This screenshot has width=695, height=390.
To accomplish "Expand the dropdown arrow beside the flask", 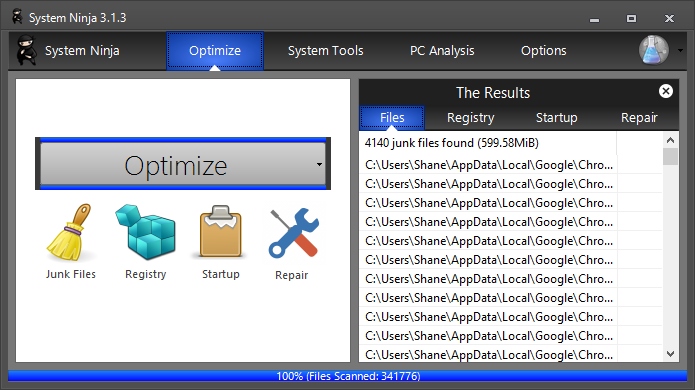I will (x=680, y=51).
